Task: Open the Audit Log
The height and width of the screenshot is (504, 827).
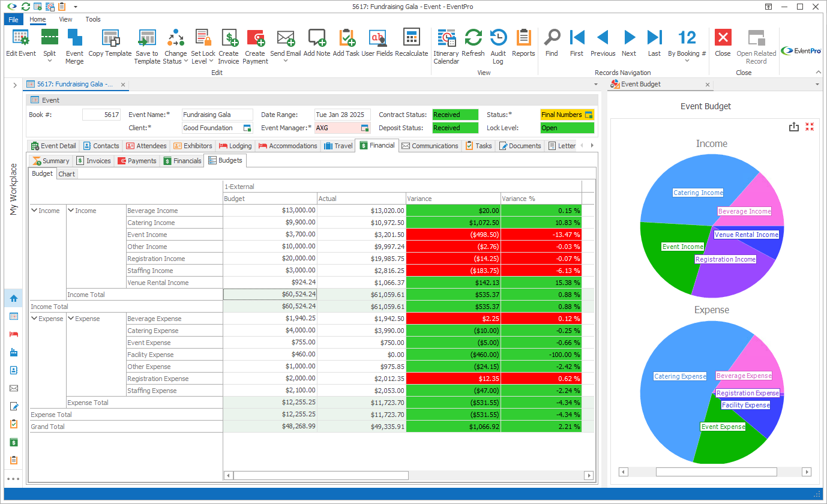Action: 498,38
